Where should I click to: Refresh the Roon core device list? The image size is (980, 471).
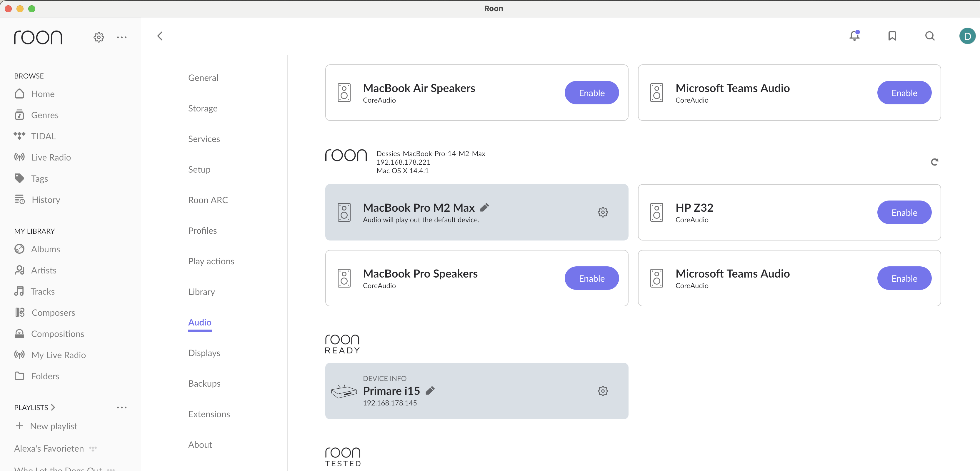tap(934, 162)
